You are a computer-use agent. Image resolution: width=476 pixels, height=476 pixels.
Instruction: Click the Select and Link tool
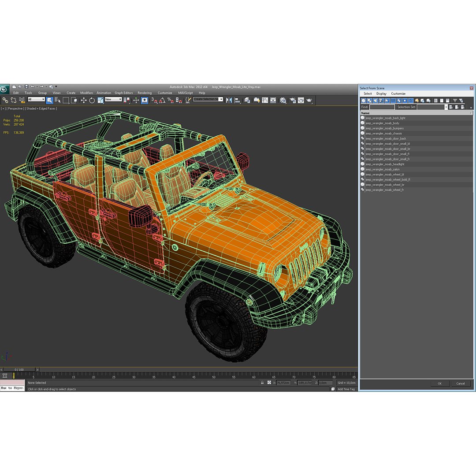5,100
